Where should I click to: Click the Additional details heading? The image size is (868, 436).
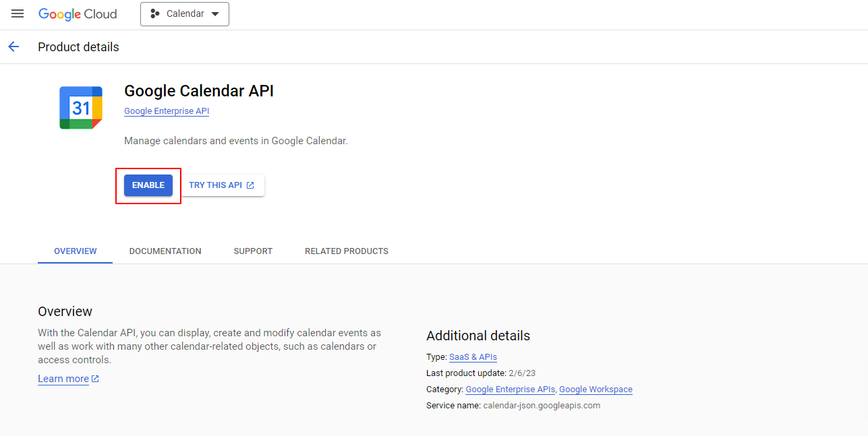point(478,336)
